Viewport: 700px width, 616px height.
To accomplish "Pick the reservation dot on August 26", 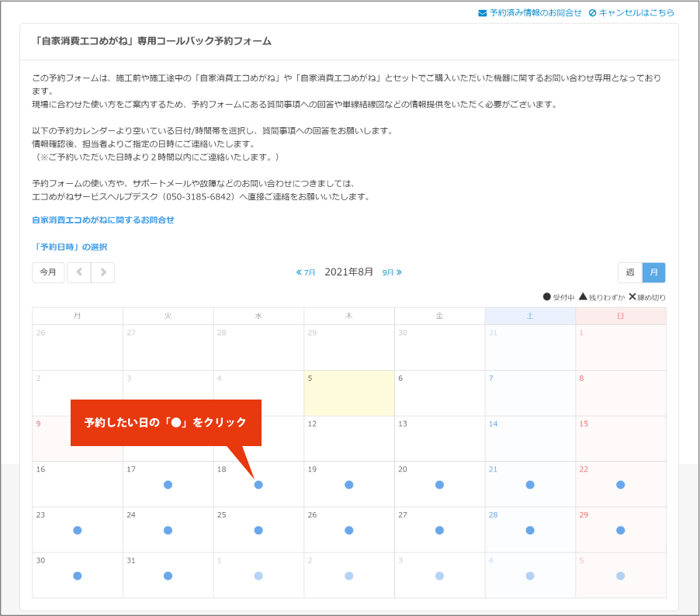I will click(349, 531).
